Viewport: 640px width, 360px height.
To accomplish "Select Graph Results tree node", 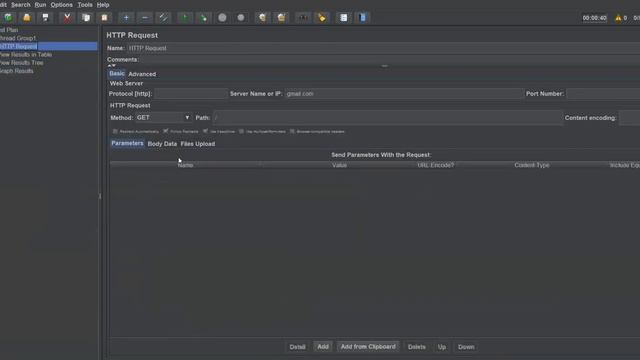I will pyautogui.click(x=17, y=71).
